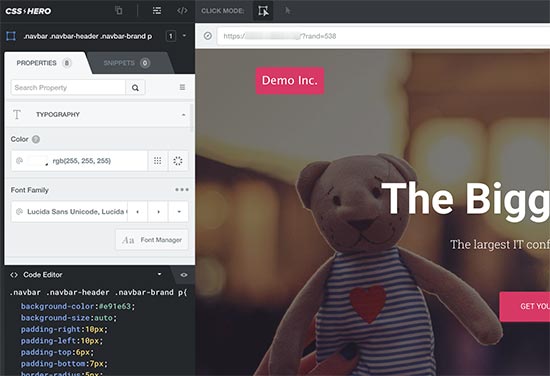Click the pink GET YOU... button
This screenshot has height=376, width=550.
tap(525, 307)
